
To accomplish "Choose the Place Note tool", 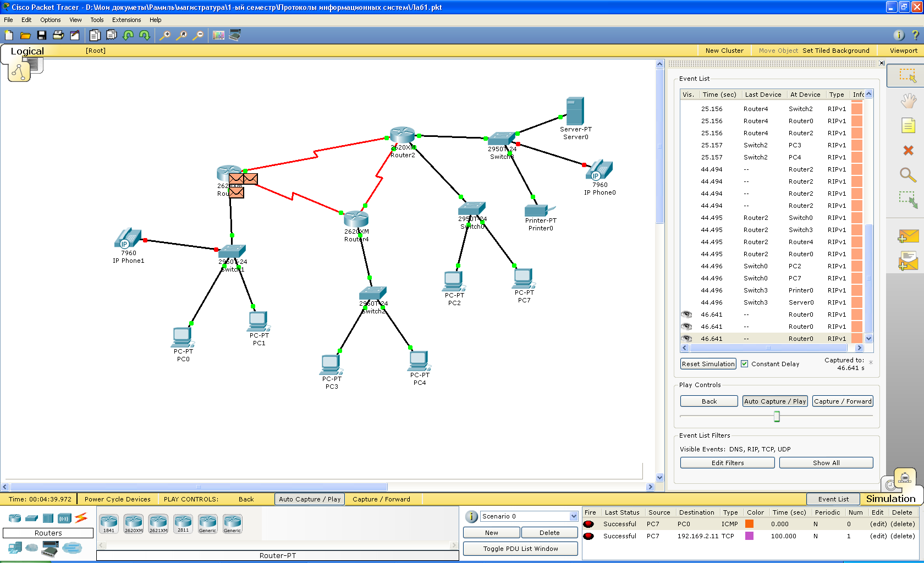I will click(x=908, y=126).
